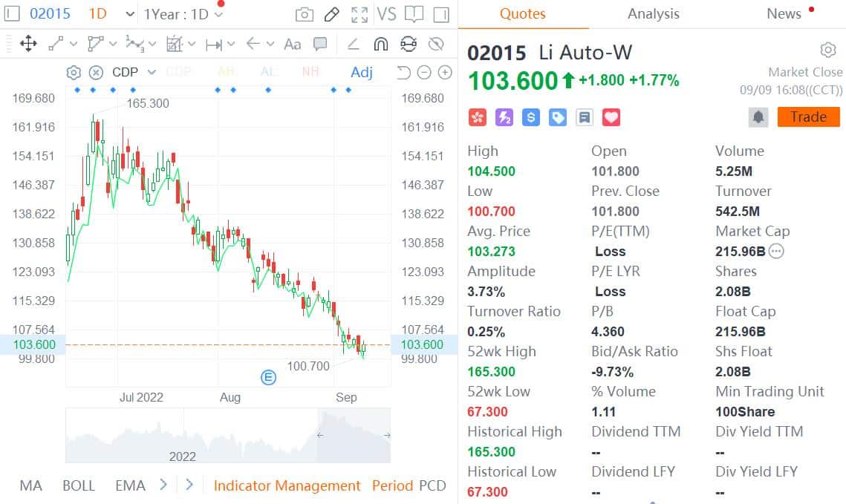Open Indicator Management settings
The image size is (846, 504).
287,485
